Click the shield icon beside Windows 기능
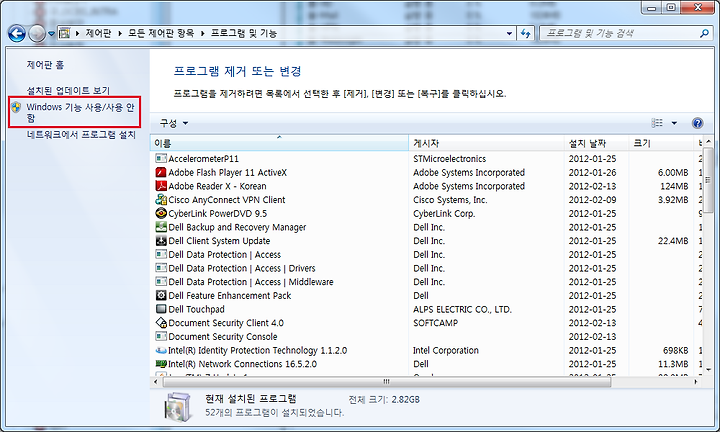The width and height of the screenshot is (720, 432). click(x=17, y=107)
